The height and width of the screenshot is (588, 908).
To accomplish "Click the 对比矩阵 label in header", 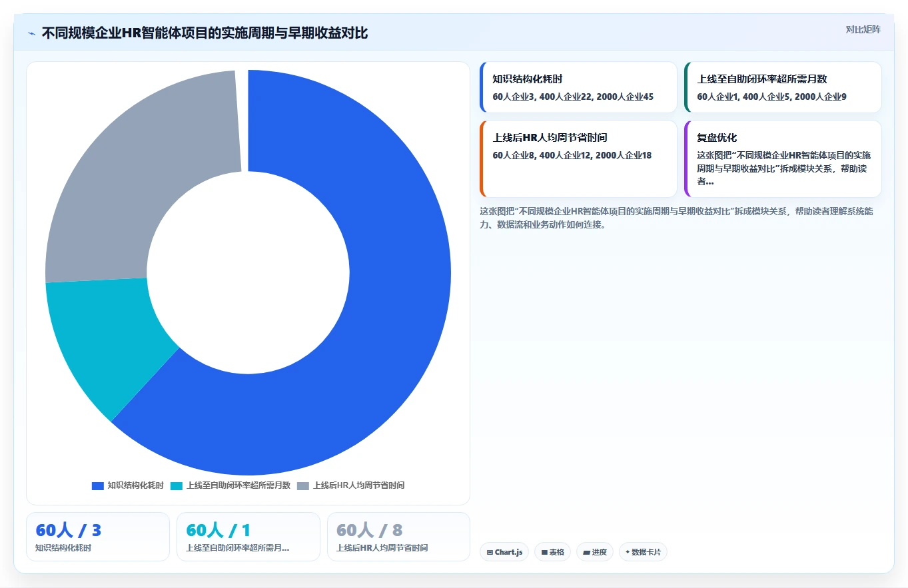I will [x=863, y=29].
